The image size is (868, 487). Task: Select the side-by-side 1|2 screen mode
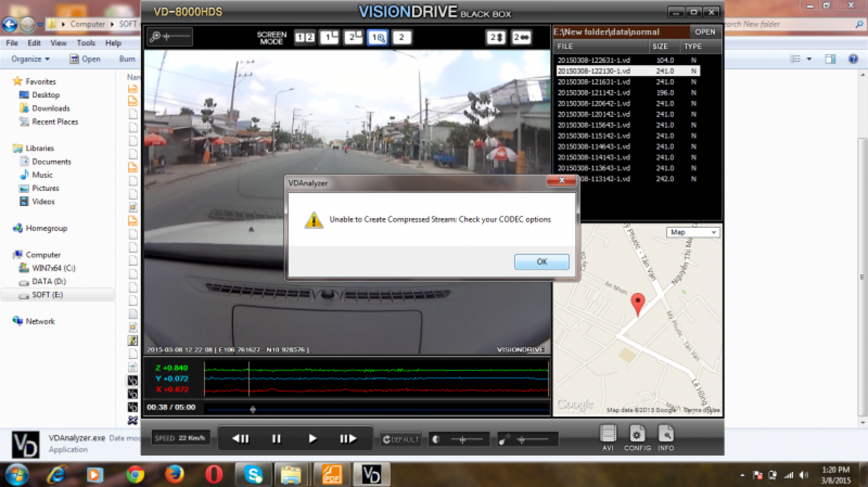pos(305,37)
